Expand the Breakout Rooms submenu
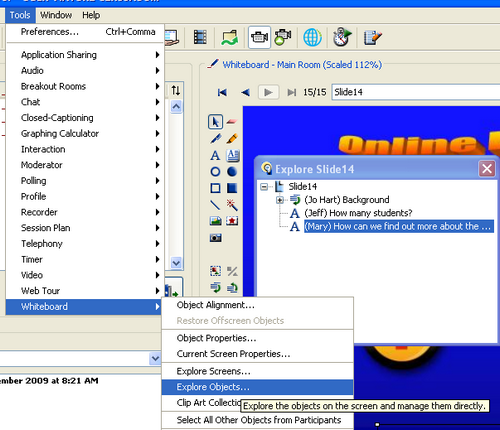 point(85,86)
